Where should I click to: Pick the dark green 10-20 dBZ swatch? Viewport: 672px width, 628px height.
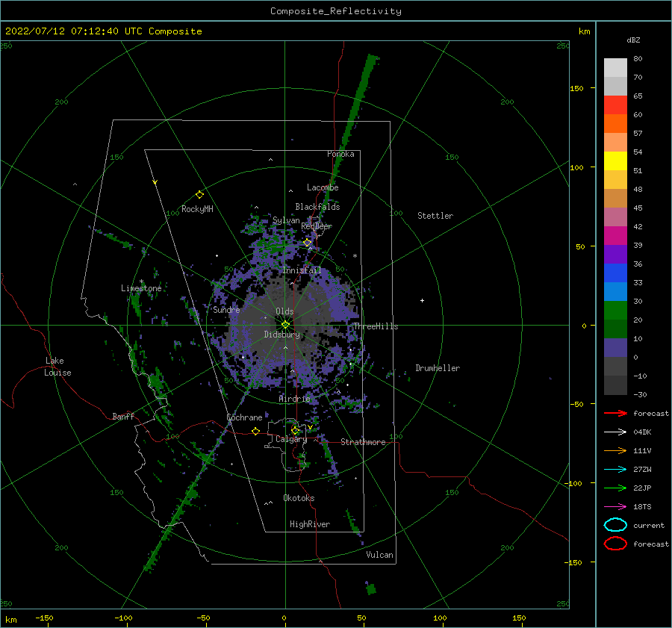pos(615,329)
